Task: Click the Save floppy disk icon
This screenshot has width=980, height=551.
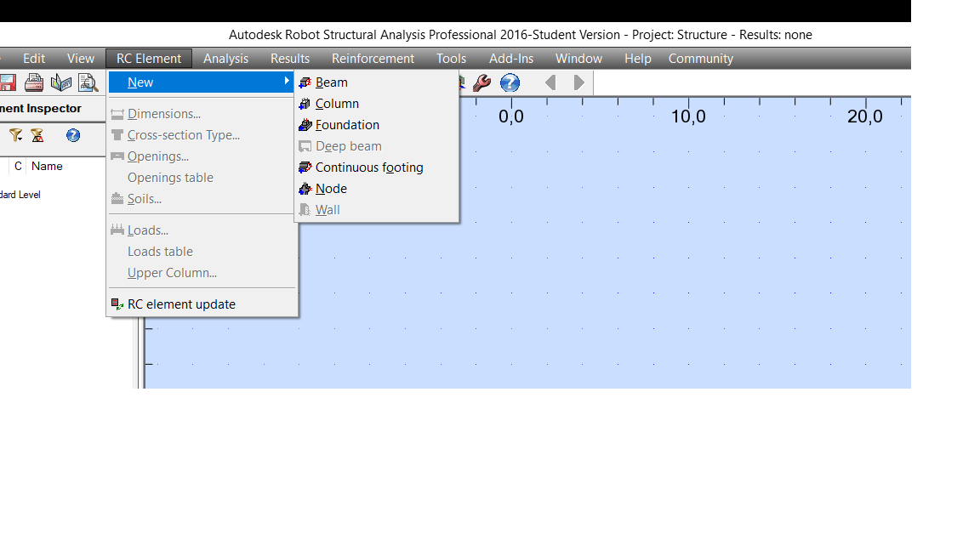Action: (8, 82)
